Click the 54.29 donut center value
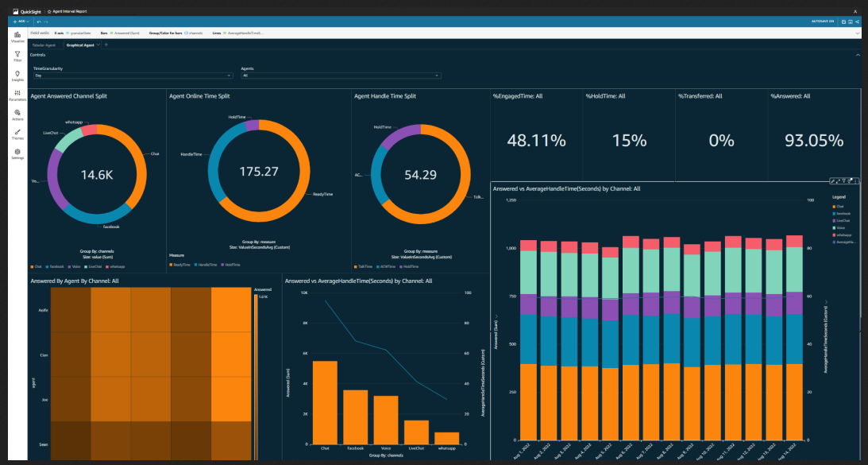Image resolution: width=868 pixels, height=465 pixels. (420, 175)
